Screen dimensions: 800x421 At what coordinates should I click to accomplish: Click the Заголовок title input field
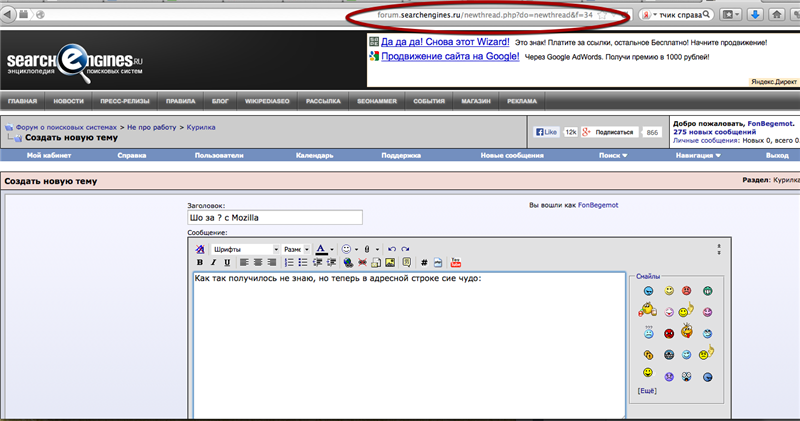coord(274,217)
